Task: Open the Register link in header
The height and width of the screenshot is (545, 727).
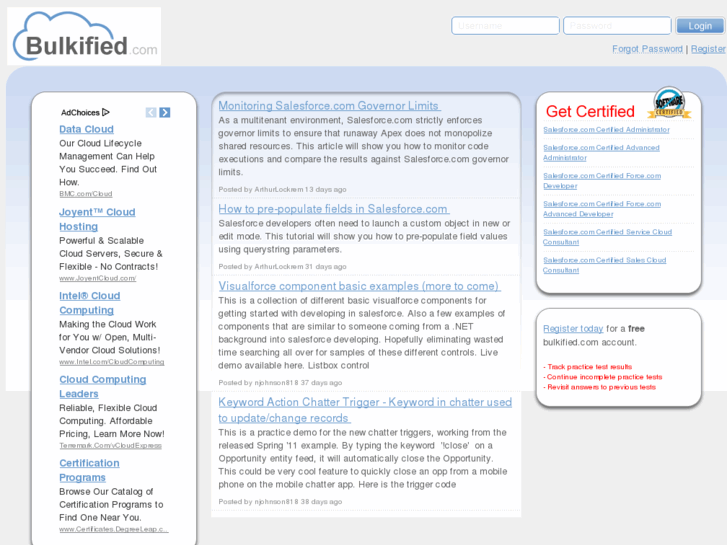Action: coord(708,49)
